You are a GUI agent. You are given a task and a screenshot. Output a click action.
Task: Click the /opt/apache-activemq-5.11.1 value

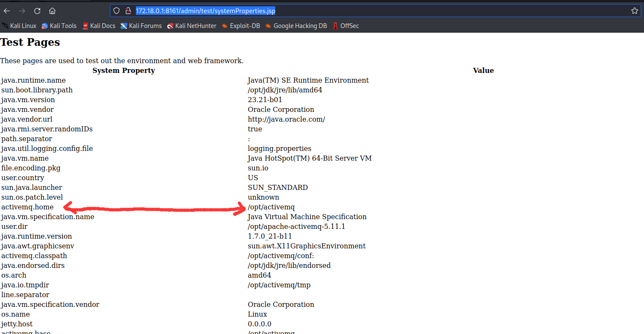[x=296, y=226]
